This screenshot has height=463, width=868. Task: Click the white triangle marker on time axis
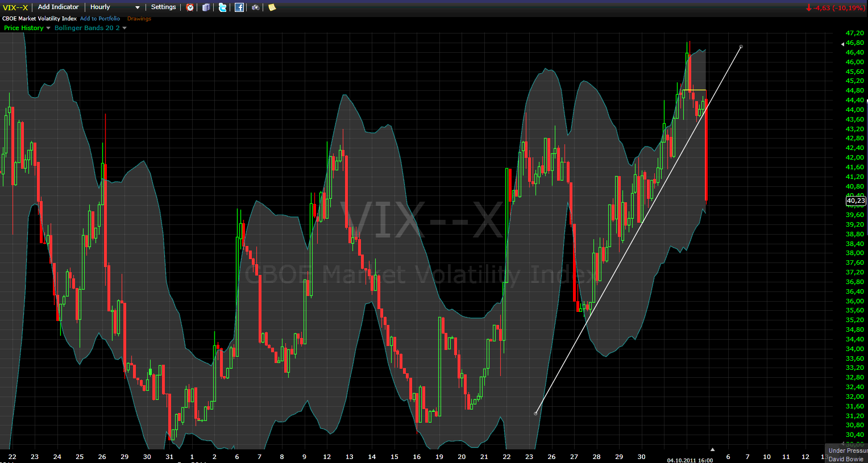click(712, 450)
